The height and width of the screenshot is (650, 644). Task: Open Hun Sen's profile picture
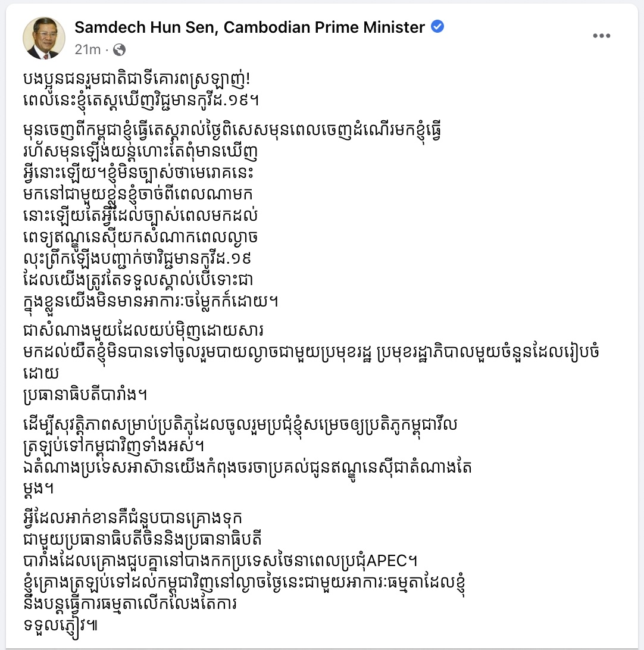point(44,38)
